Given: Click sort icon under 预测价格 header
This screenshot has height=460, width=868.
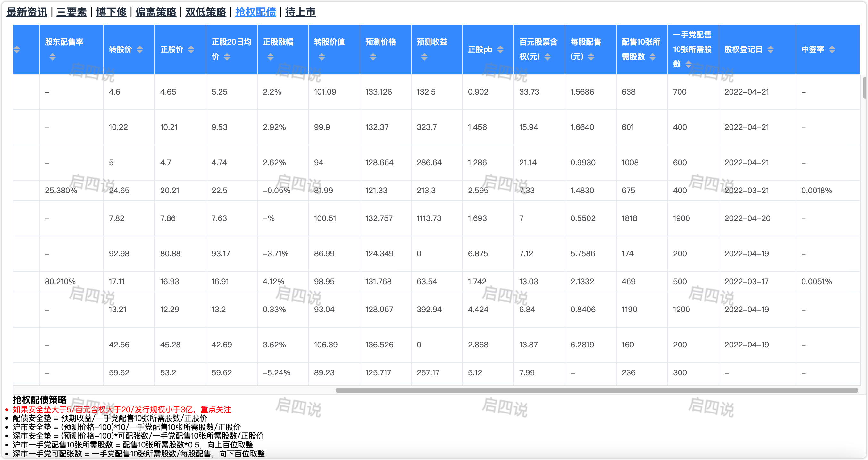Looking at the screenshot, I should click(373, 57).
